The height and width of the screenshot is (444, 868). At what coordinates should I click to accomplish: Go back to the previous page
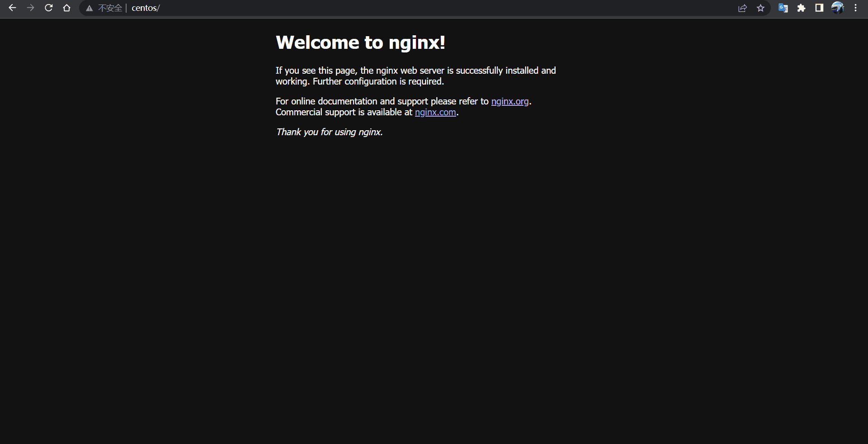click(x=12, y=8)
